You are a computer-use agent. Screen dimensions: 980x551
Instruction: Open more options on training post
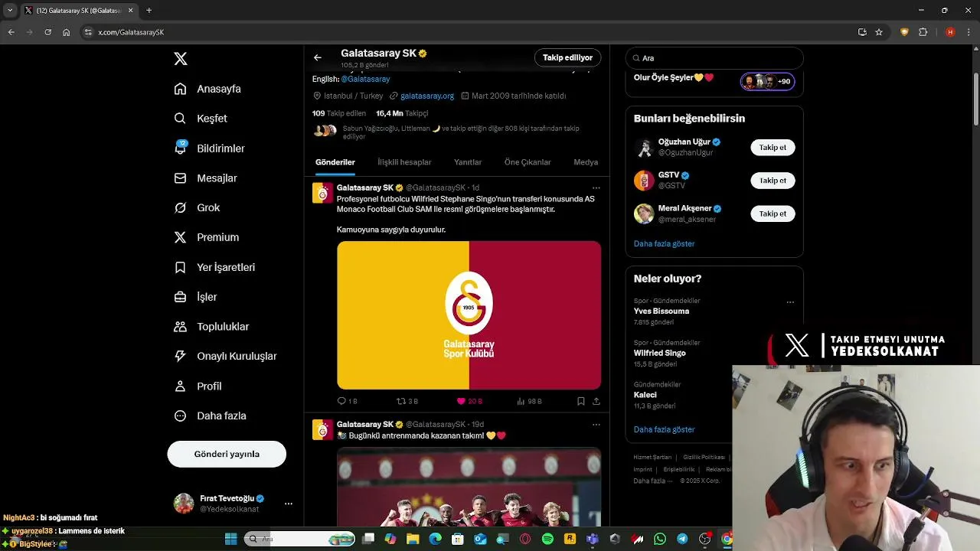pyautogui.click(x=596, y=425)
